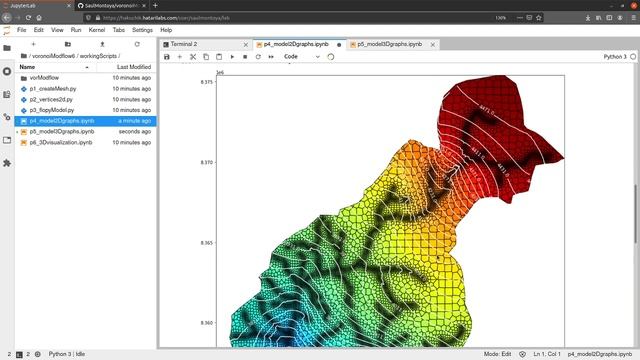
Task: Open the Extension Manager puzzle icon
Action: [7, 163]
